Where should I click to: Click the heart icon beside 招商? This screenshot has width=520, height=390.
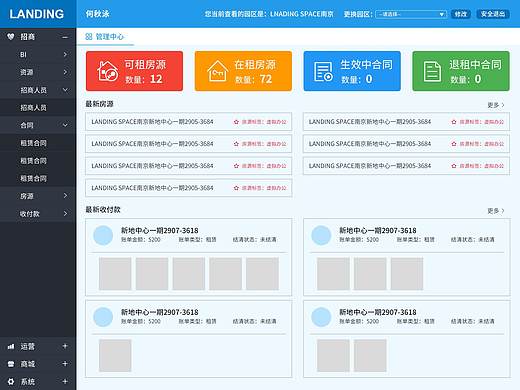11,36
